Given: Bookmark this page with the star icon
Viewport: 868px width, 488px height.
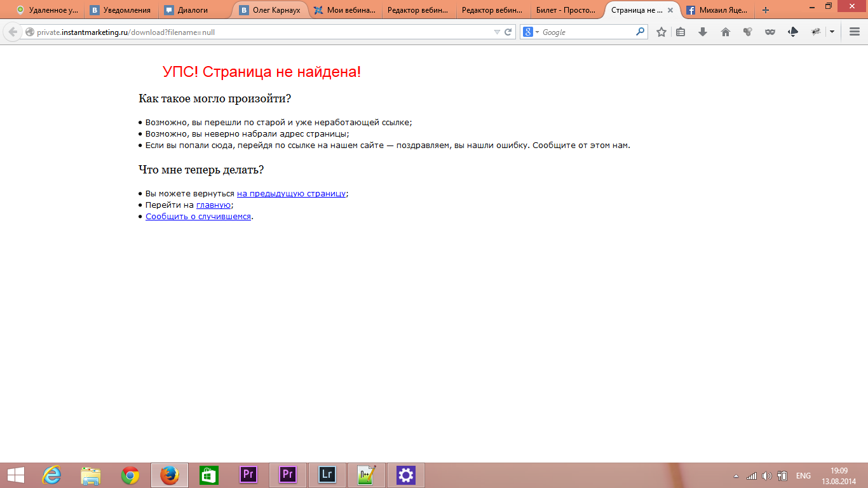Looking at the screenshot, I should [x=661, y=32].
